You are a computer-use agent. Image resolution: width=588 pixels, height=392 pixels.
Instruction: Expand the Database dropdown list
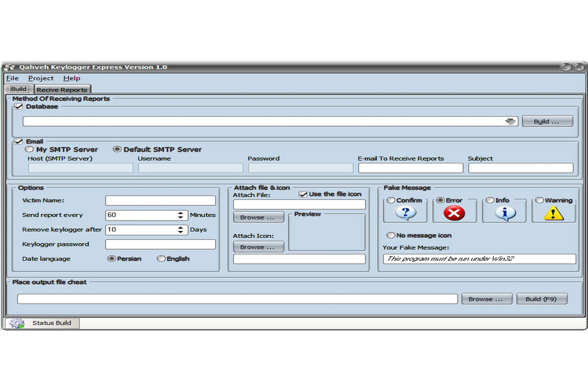click(x=510, y=122)
